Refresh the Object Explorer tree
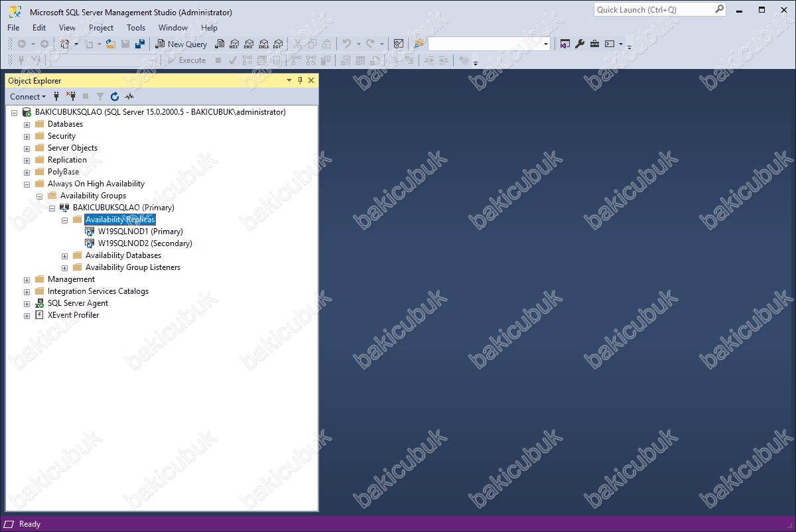 click(x=115, y=96)
